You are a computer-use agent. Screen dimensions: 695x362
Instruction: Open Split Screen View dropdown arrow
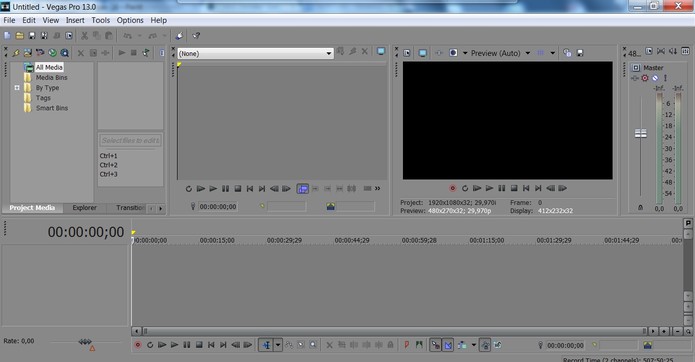click(x=465, y=53)
